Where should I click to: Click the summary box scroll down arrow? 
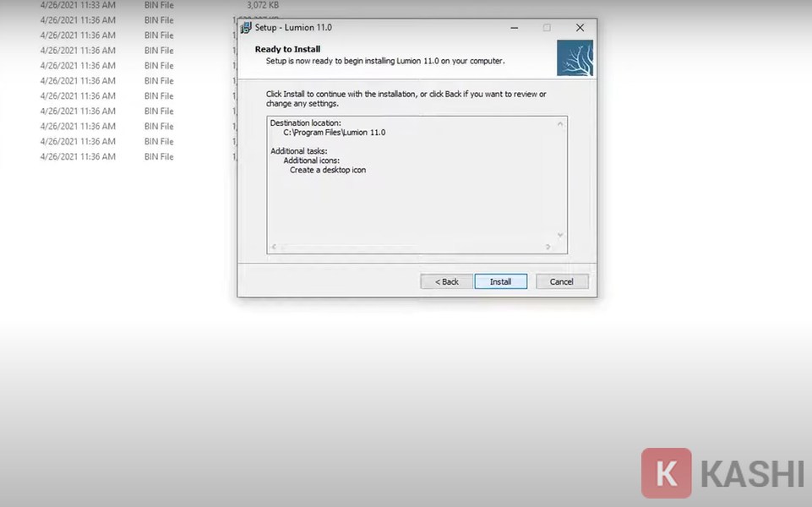[560, 235]
